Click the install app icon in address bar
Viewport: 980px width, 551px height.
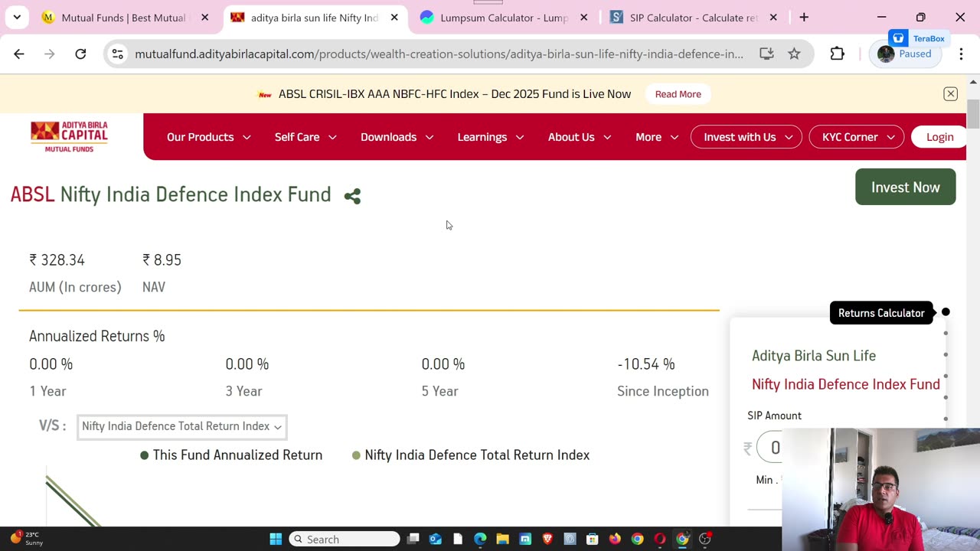pyautogui.click(x=766, y=54)
